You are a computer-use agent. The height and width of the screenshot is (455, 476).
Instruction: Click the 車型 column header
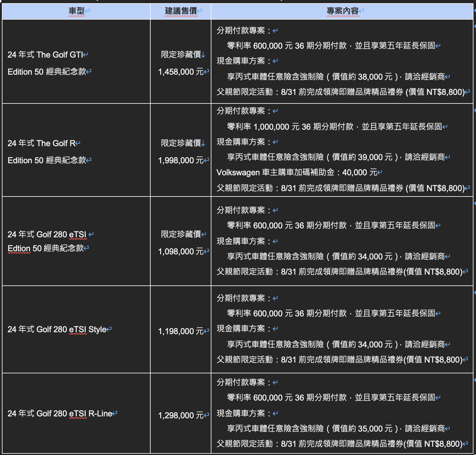77,11
